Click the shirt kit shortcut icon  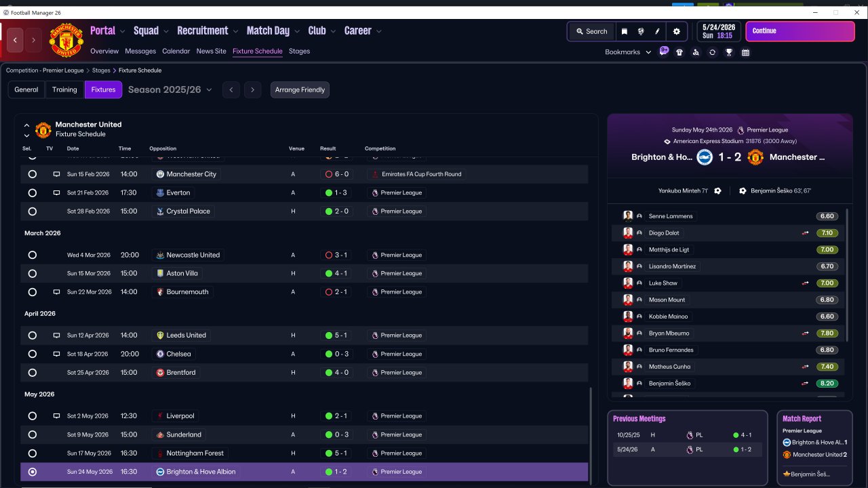679,52
